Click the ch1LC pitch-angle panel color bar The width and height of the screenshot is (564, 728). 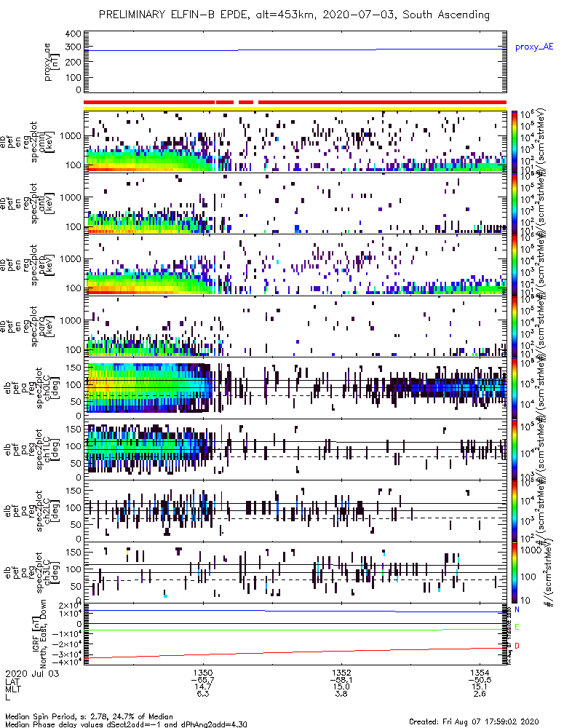[513, 449]
